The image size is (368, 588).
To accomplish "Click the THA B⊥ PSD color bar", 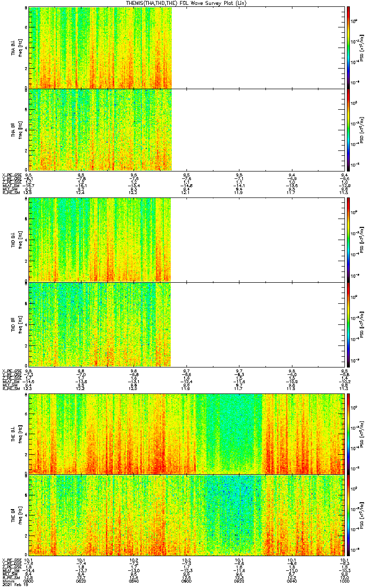I will coord(348,47).
